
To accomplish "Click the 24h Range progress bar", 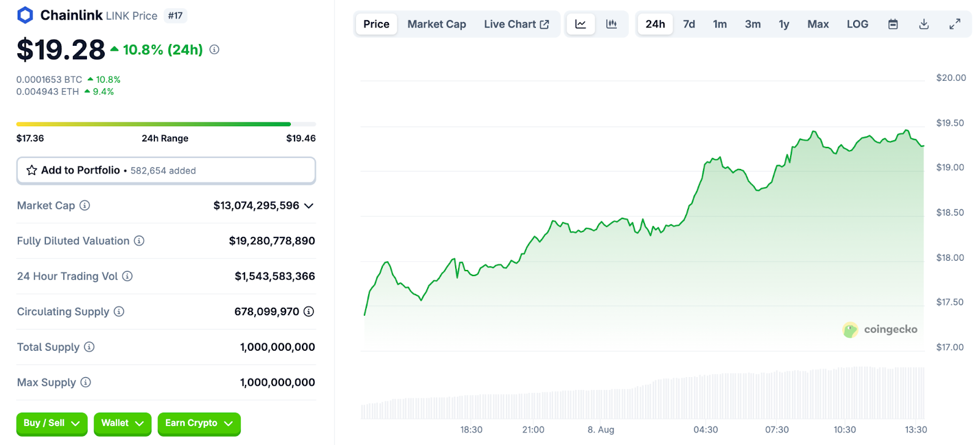I will coord(166,124).
